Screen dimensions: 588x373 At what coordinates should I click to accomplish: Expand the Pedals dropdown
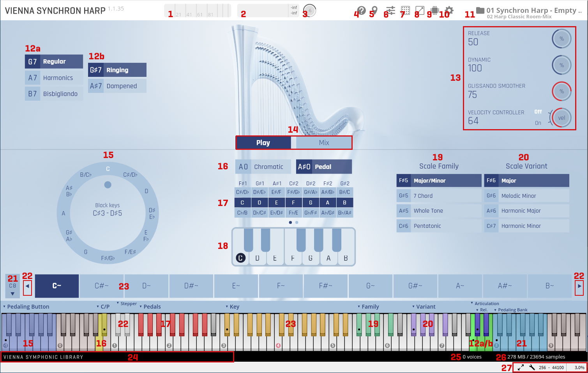pos(150,307)
